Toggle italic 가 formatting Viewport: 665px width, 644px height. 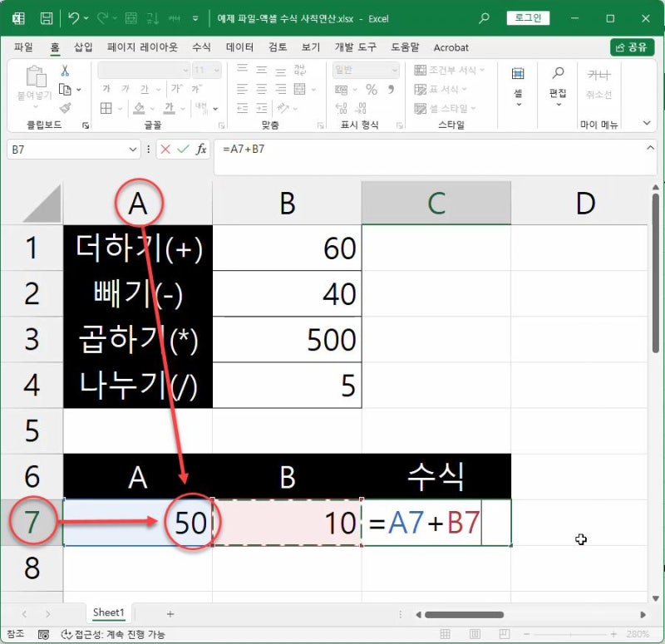(126, 88)
